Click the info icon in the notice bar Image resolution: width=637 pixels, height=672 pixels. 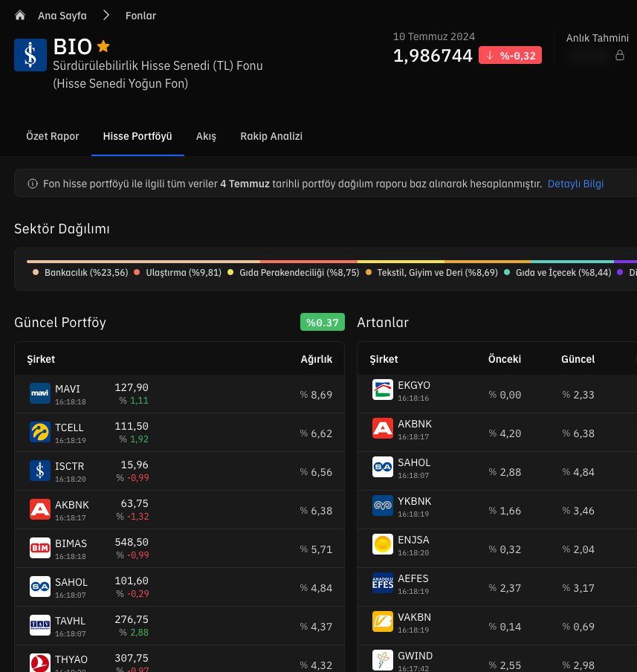pyautogui.click(x=33, y=184)
